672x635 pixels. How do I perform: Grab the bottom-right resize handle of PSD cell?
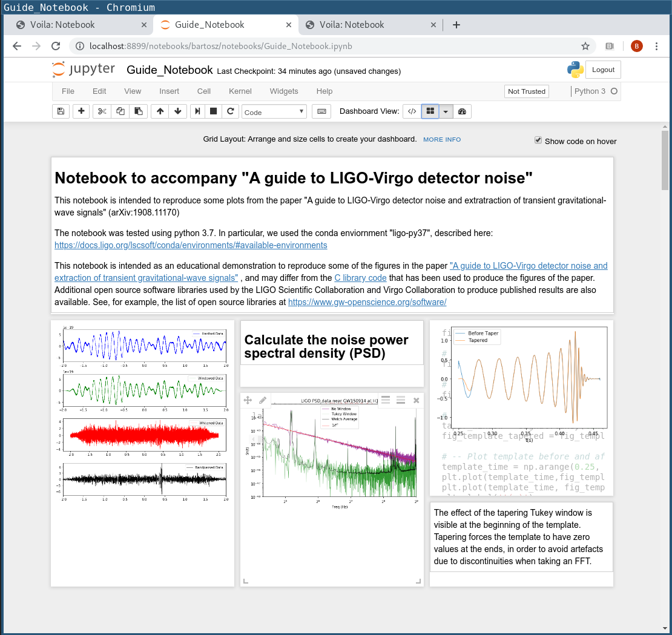418,581
